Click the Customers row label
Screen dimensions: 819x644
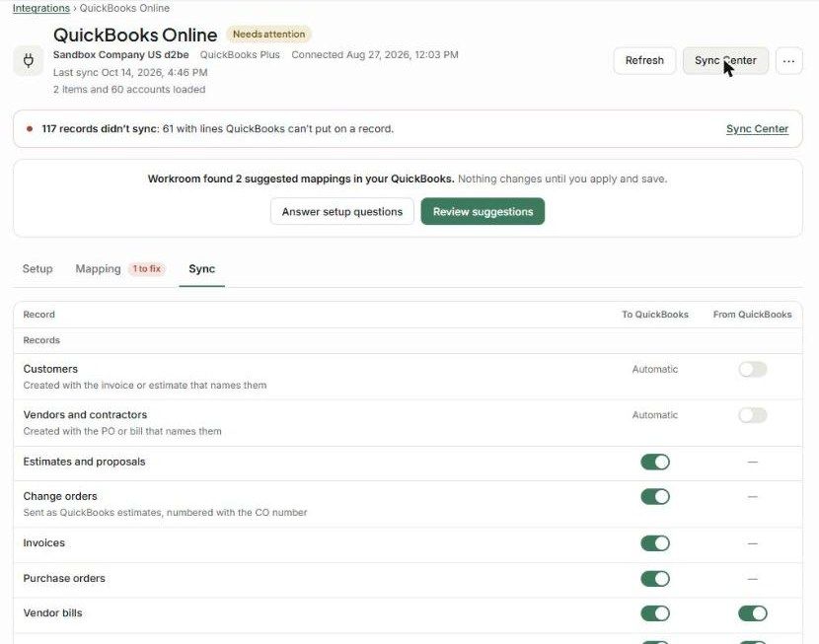pos(50,369)
